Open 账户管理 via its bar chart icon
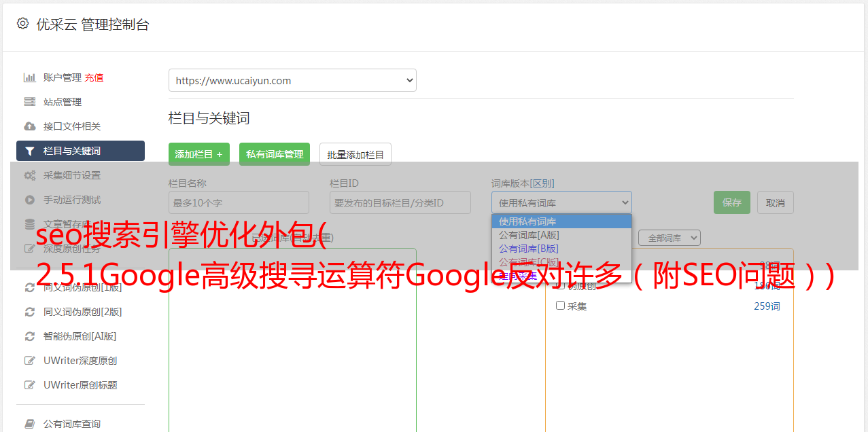 [x=29, y=77]
